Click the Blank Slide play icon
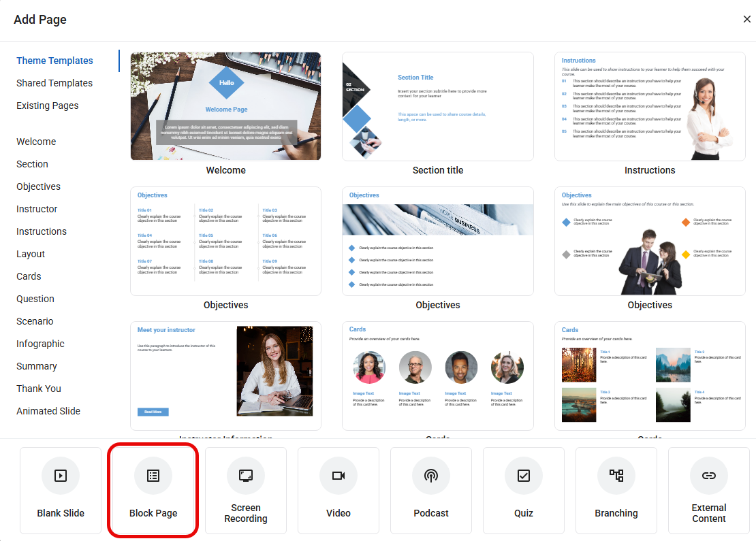 click(61, 476)
